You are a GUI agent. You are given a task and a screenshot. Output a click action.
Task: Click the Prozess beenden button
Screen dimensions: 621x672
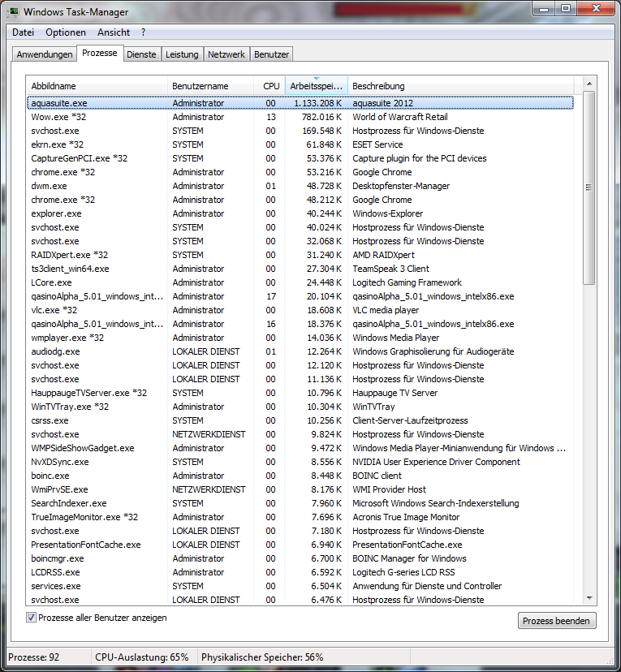(x=557, y=621)
